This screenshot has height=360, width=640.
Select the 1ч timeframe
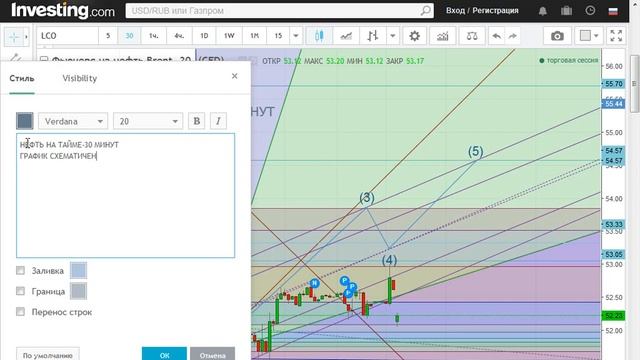(153, 36)
